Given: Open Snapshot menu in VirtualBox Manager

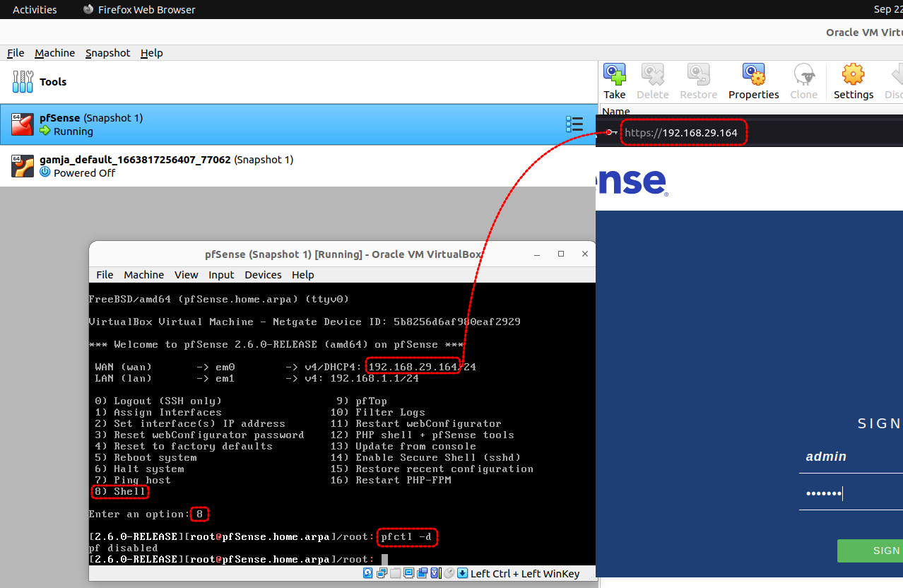Looking at the screenshot, I should (107, 53).
